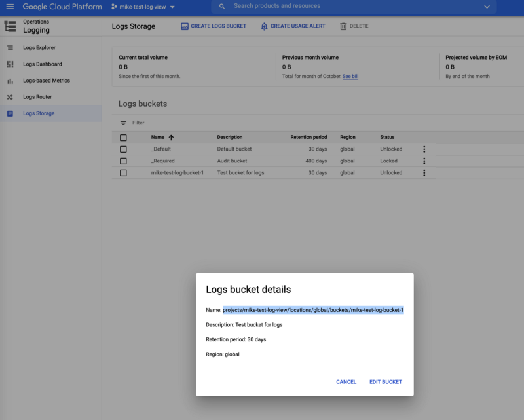Click the Logs bucket details dialog title
This screenshot has width=524, height=420.
tap(248, 289)
